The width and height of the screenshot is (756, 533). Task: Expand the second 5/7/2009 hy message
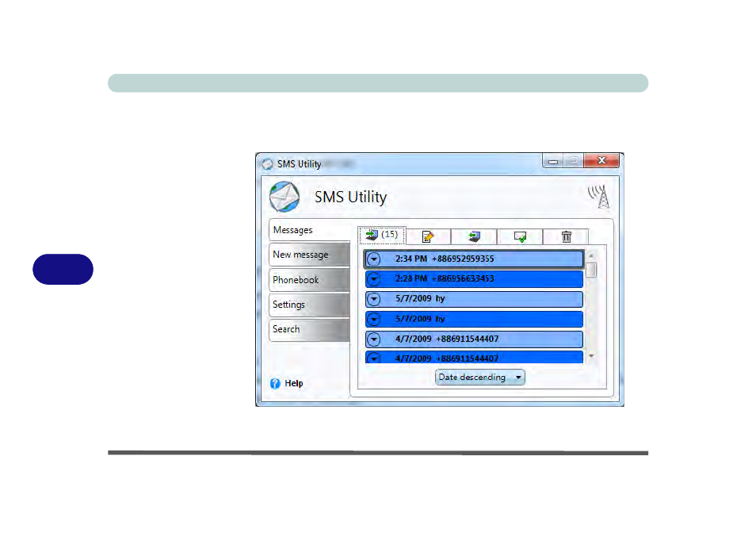[x=375, y=319]
